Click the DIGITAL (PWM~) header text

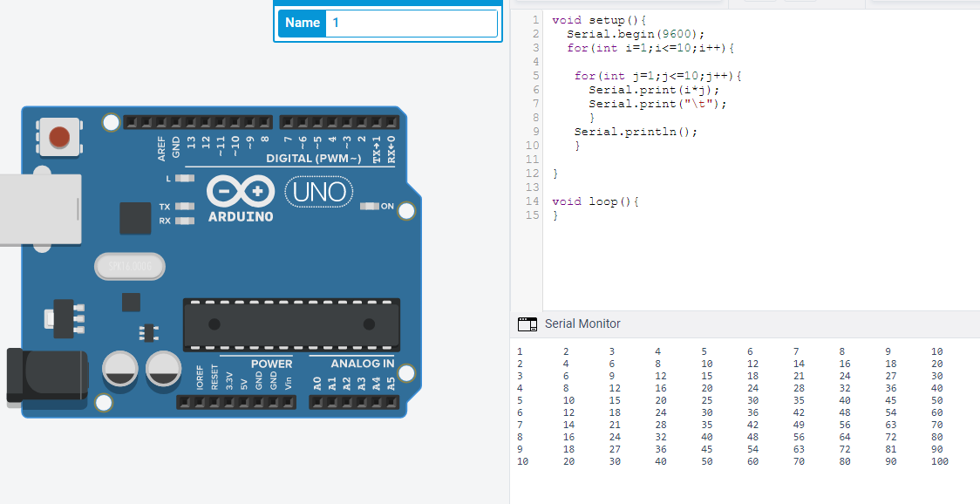(314, 158)
